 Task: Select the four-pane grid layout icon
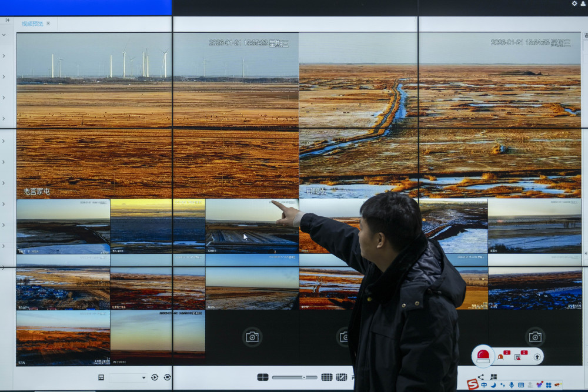point(262,377)
